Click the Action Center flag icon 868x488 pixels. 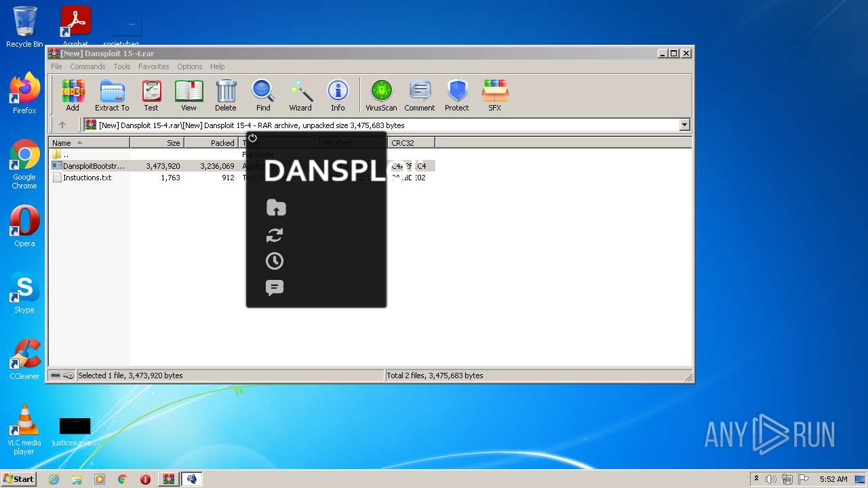tap(802, 479)
